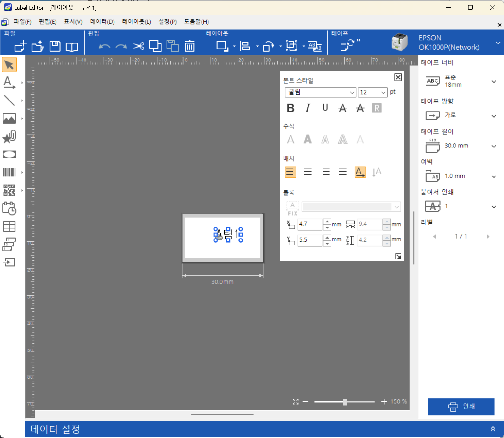The image size is (504, 438).
Task: Expand font panel with corner arrow
Action: 398,256
